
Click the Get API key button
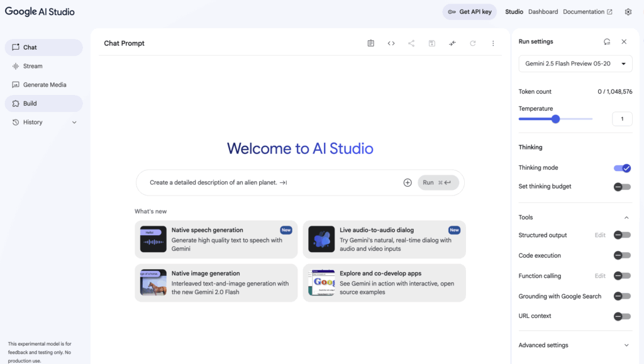click(x=470, y=12)
